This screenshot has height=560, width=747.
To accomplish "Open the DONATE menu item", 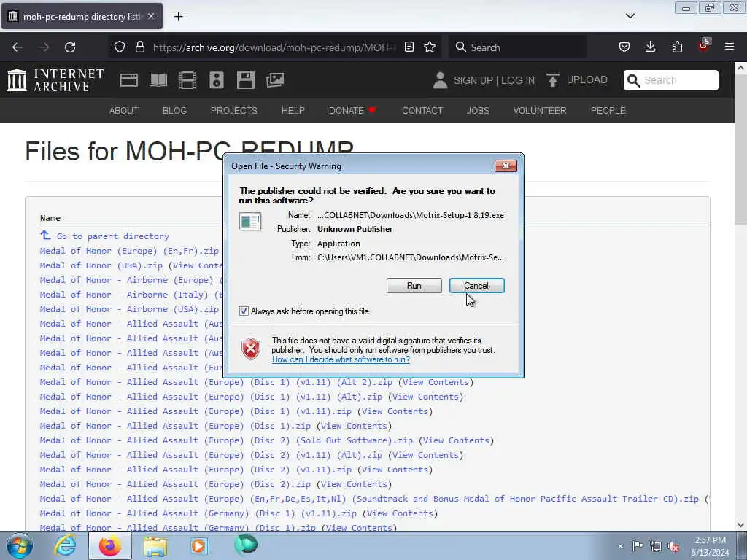I will coord(352,111).
